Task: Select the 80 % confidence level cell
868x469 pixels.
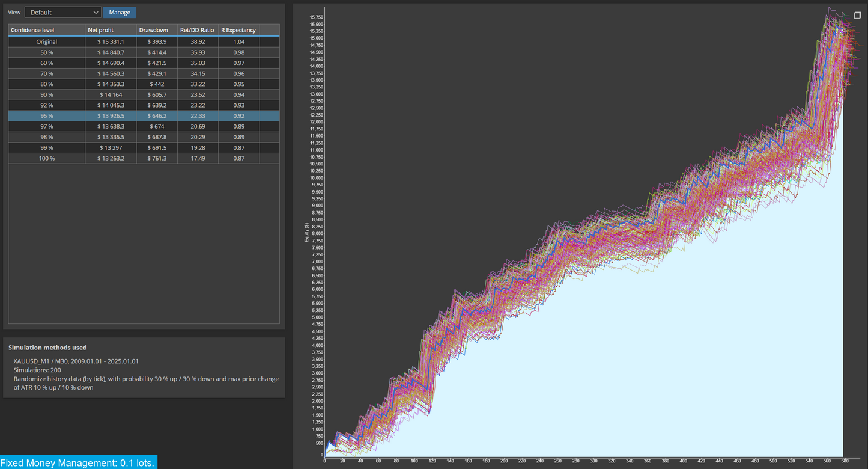Action: (47, 84)
